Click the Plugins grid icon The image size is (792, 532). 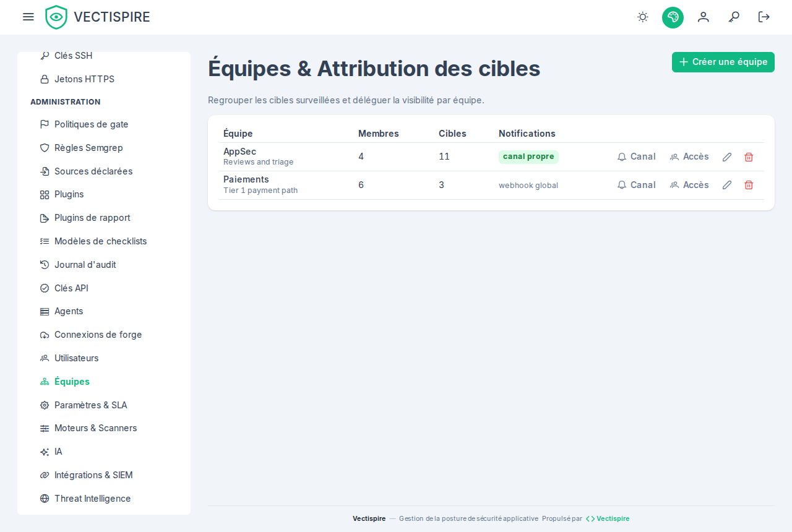[45, 194]
